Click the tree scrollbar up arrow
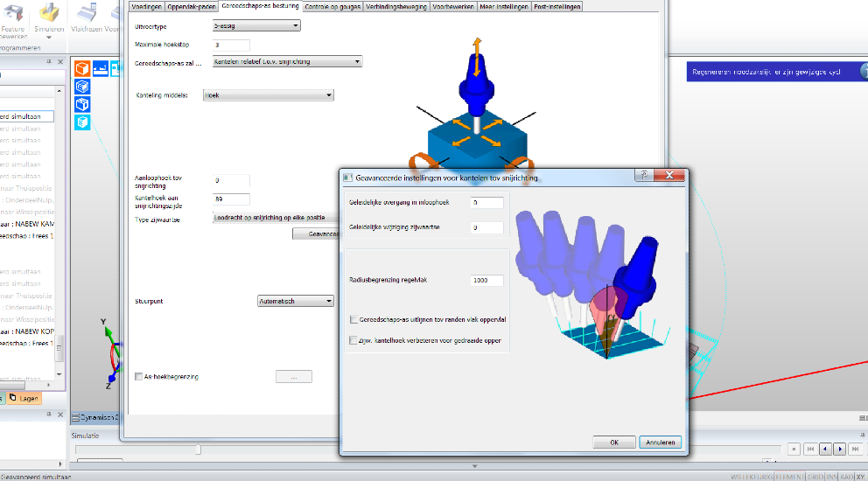 tap(59, 90)
